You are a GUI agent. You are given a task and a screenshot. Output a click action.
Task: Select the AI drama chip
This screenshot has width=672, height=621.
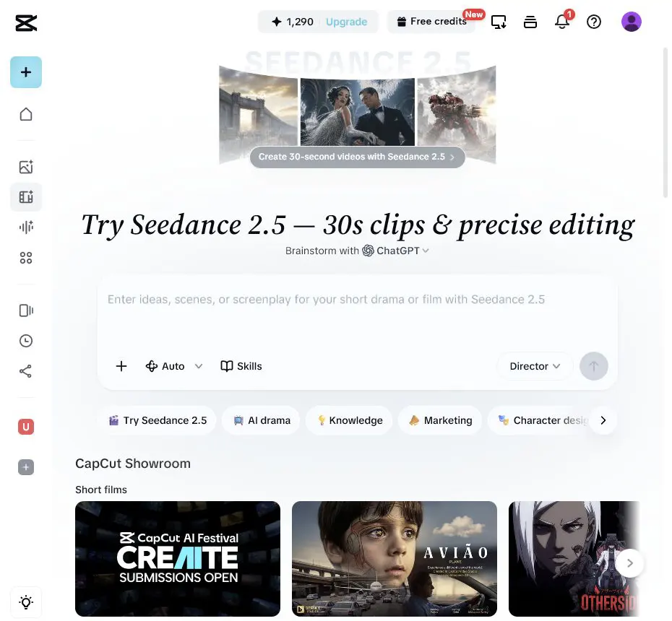click(262, 420)
